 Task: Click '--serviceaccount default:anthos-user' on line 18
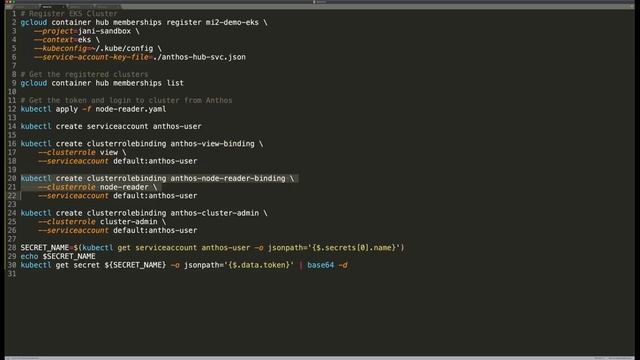(118, 161)
